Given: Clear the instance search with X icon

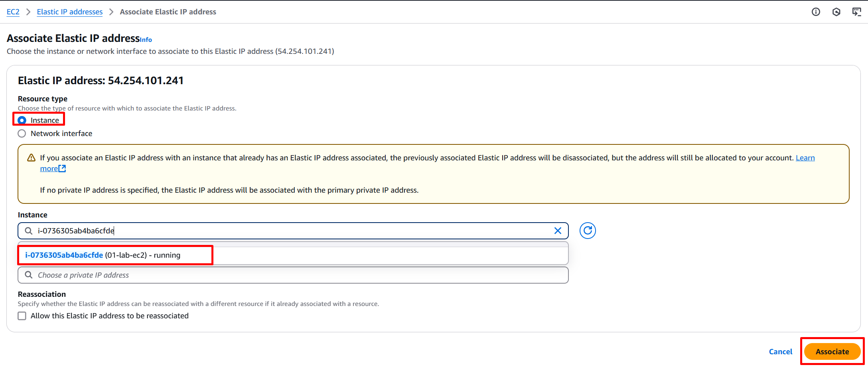Looking at the screenshot, I should click(x=558, y=231).
